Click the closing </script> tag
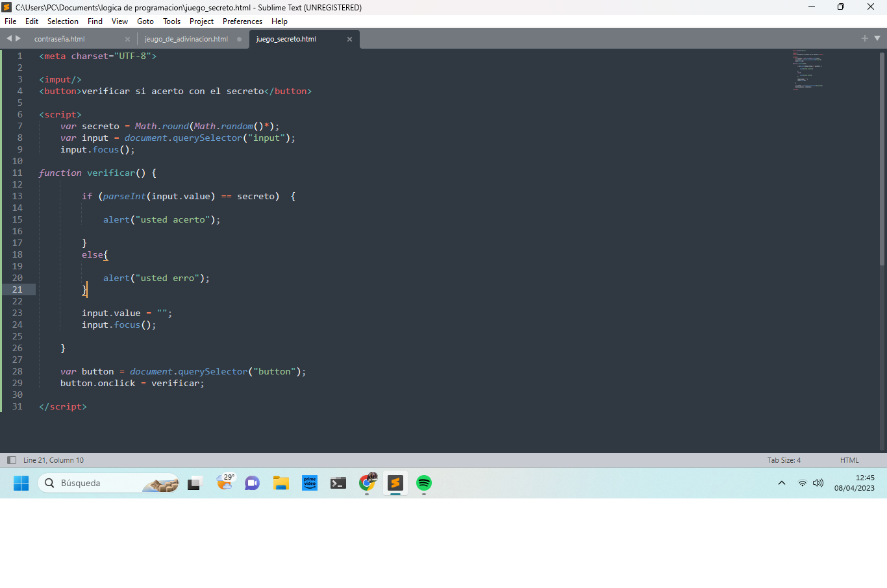Screen dimensions: 887x588 (63, 406)
